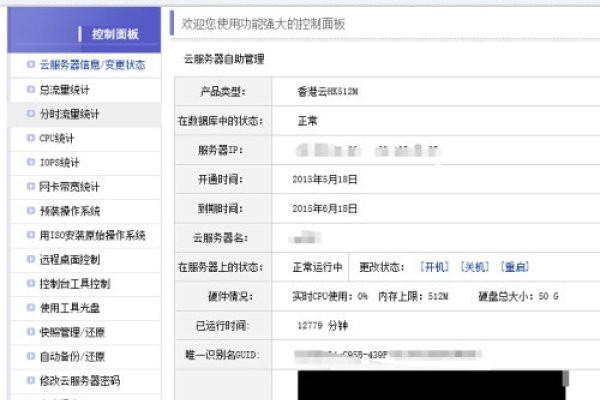
Task: Open 预装操作系统 menu entry
Action: [70, 211]
